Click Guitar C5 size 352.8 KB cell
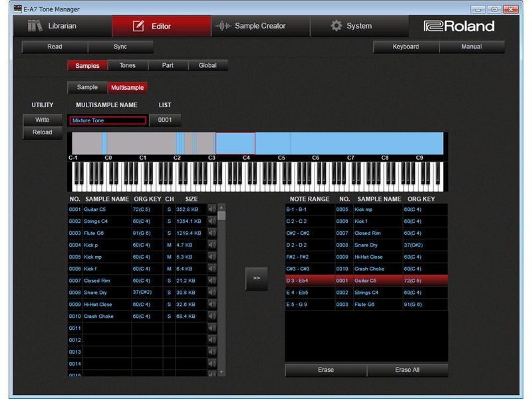Image resolution: width=532 pixels, height=399 pixels. tap(191, 209)
